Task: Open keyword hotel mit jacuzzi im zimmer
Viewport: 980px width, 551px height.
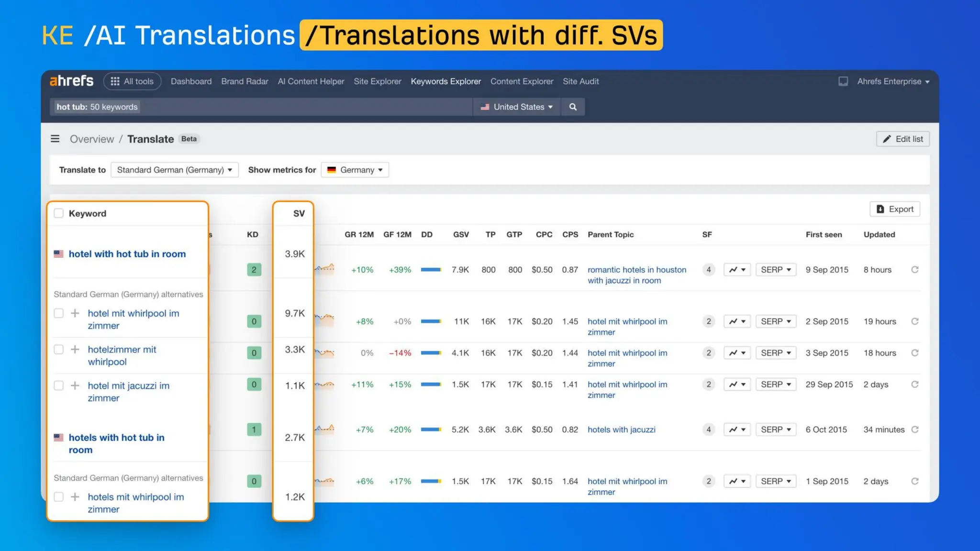Action: 128,392
